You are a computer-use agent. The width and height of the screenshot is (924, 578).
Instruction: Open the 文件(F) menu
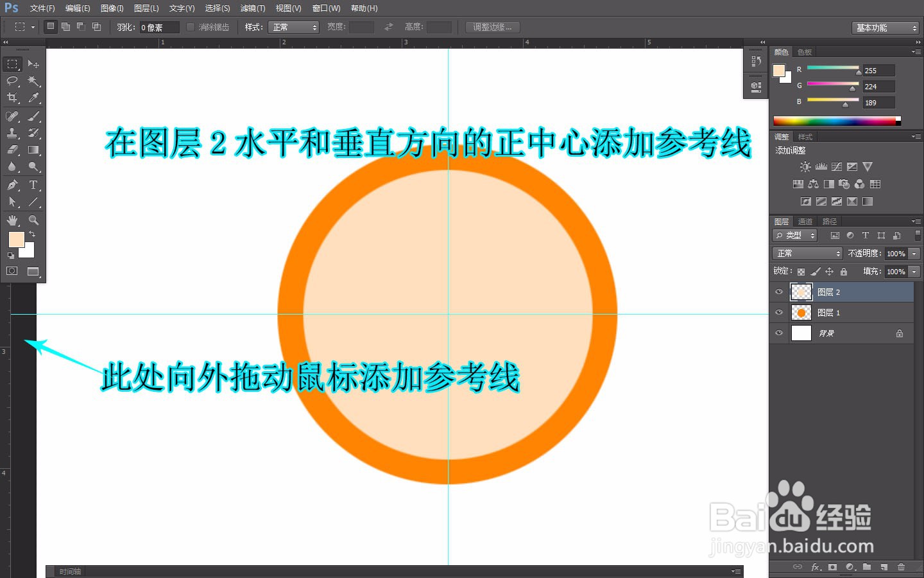coord(42,8)
